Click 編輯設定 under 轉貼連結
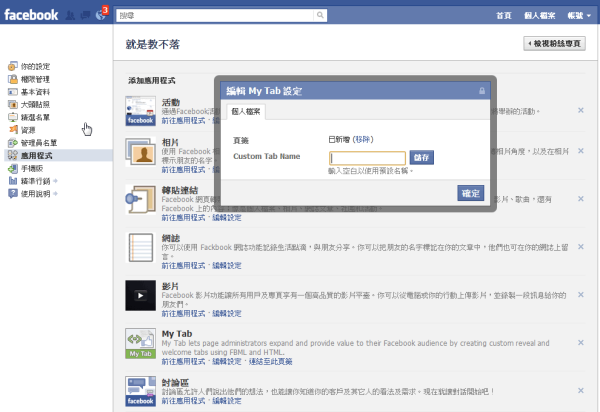 tap(227, 218)
